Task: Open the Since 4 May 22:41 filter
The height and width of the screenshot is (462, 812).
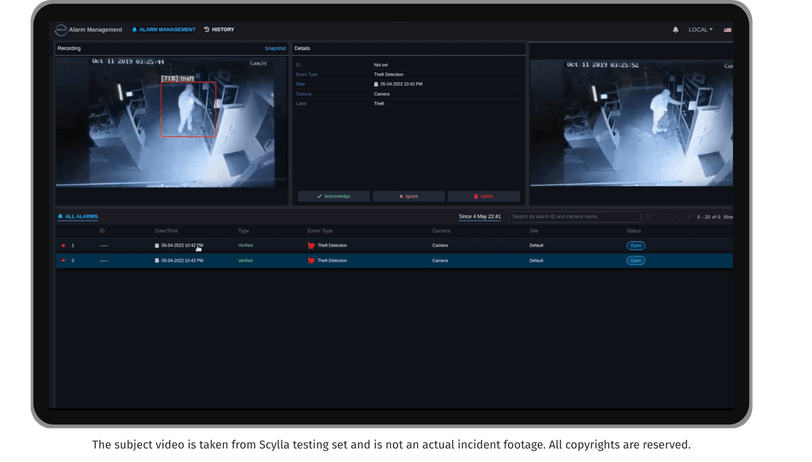Action: [480, 216]
